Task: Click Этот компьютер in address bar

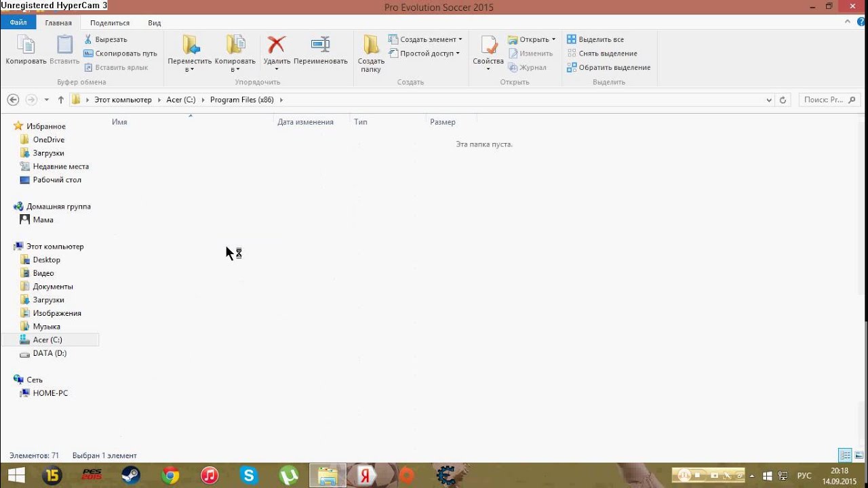Action: 123,100
